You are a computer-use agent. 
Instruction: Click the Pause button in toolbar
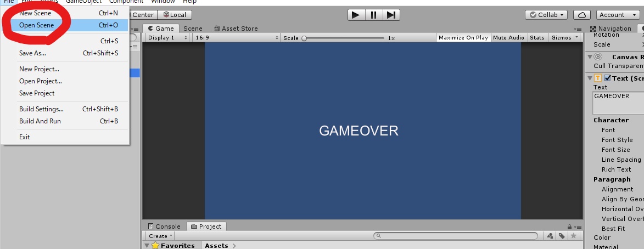pos(374,15)
